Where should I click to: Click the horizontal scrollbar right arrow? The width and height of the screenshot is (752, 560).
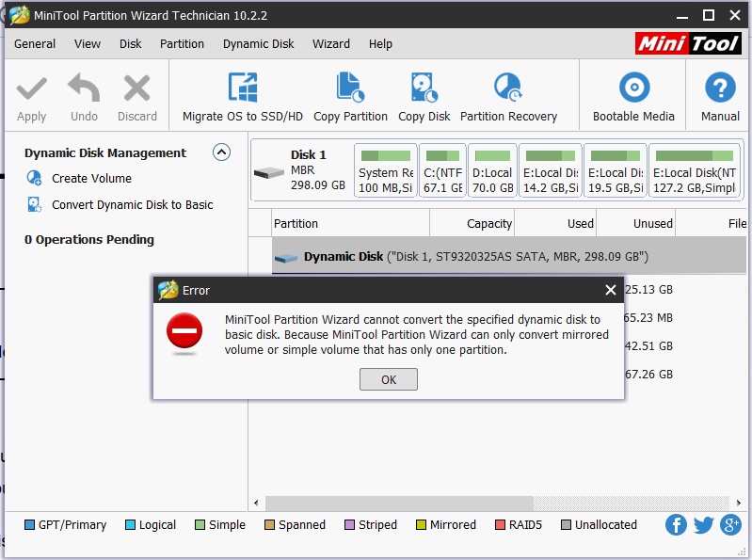[739, 503]
